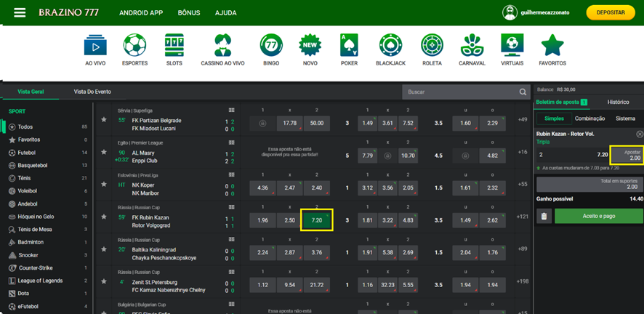Select Hóquei no Gelo in sidebar
Image resolution: width=644 pixels, height=314 pixels.
tap(47, 217)
